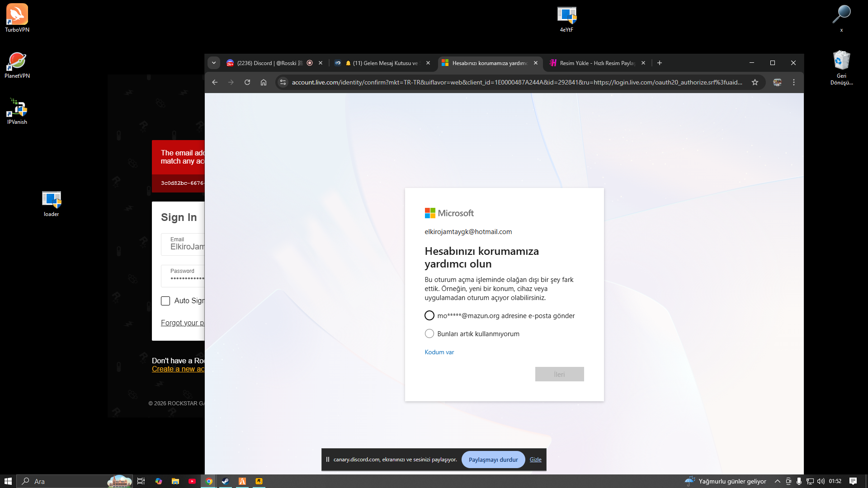Select 'Bunları artık kullanmıyorum' radio option
Viewport: 868px width, 488px height.
tap(429, 333)
